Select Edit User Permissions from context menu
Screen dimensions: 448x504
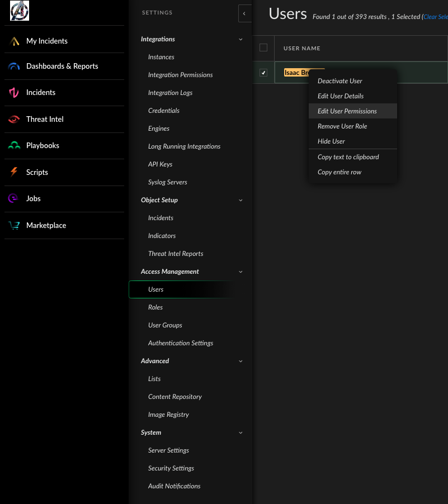click(347, 111)
